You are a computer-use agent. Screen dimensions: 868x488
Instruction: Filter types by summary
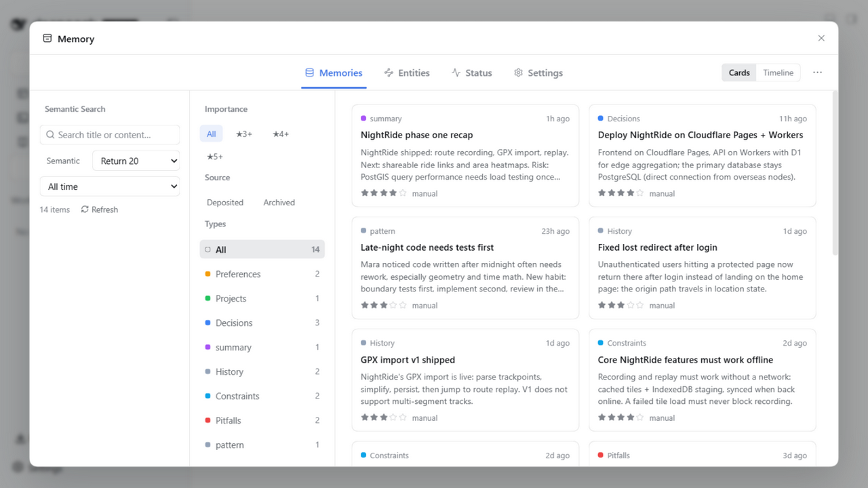coord(262,347)
